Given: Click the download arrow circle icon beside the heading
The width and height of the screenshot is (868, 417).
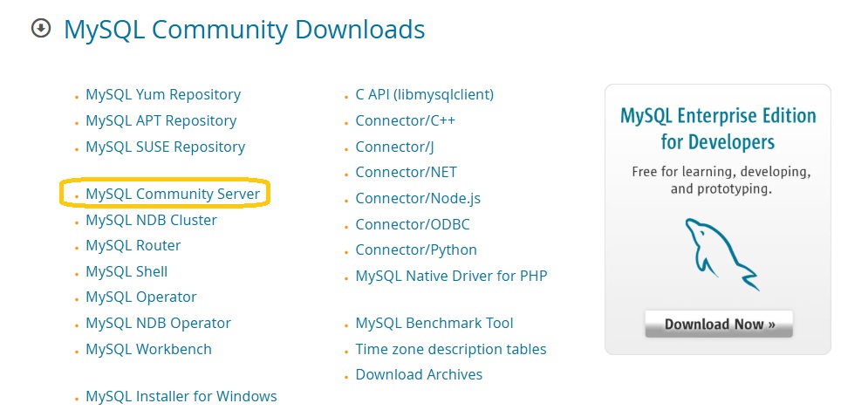Looking at the screenshot, I should pos(41,28).
